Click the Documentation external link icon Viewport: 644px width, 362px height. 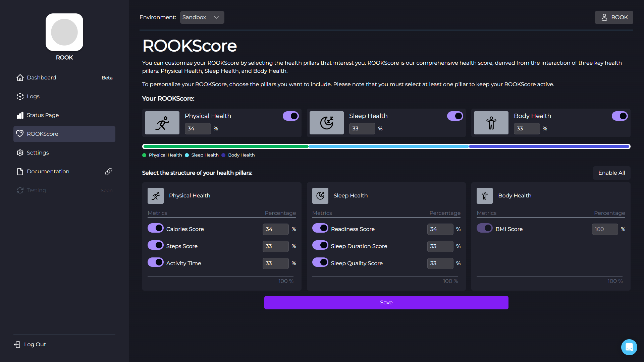tap(108, 171)
